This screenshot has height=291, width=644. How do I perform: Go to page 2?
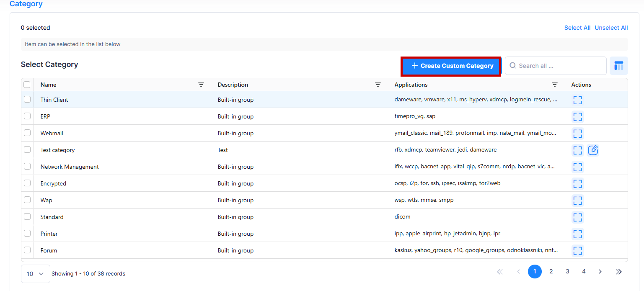[x=551, y=272]
